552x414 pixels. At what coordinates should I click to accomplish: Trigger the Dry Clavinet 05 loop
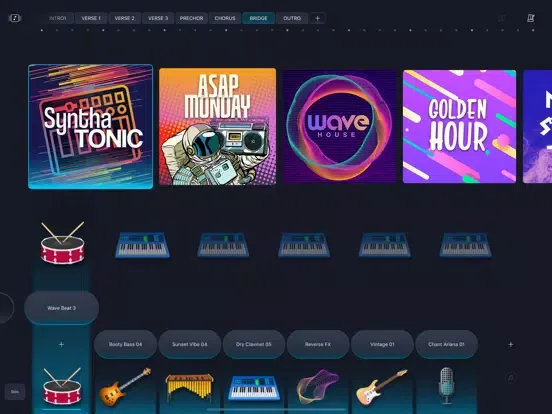pyautogui.click(x=254, y=344)
